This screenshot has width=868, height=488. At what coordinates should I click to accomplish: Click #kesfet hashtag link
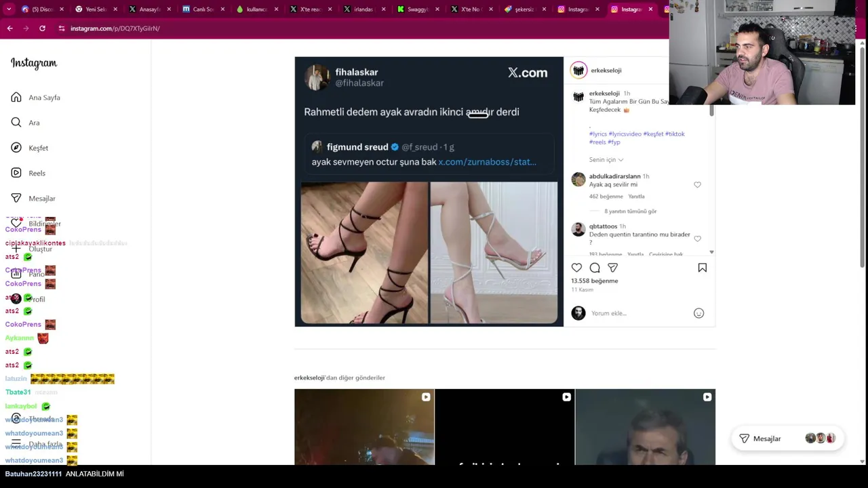653,134
